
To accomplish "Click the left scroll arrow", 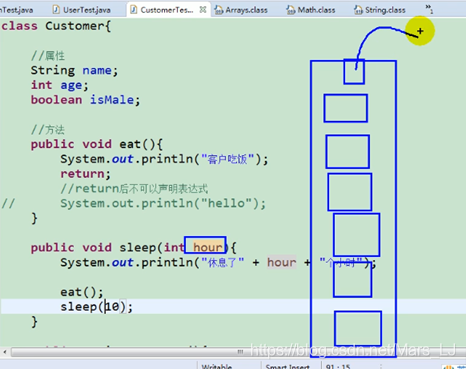I will pos(5,352).
